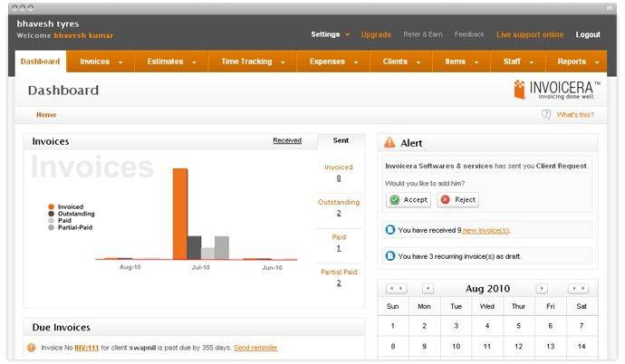Viewport: 625px width, 364px height.
Task: Go to previous month in calendar
Action: point(428,289)
